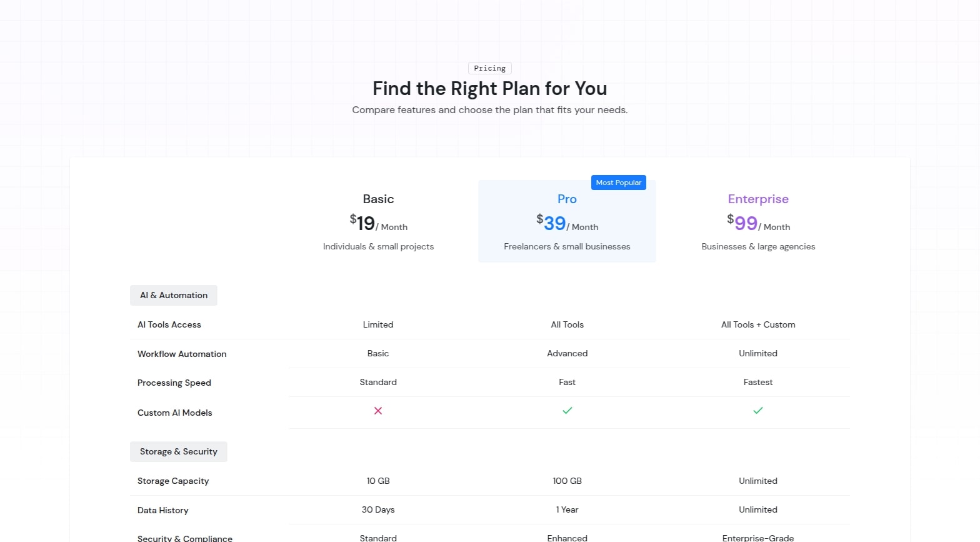Image resolution: width=980 pixels, height=542 pixels.
Task: Click the $39 per month price
Action: [x=567, y=223]
